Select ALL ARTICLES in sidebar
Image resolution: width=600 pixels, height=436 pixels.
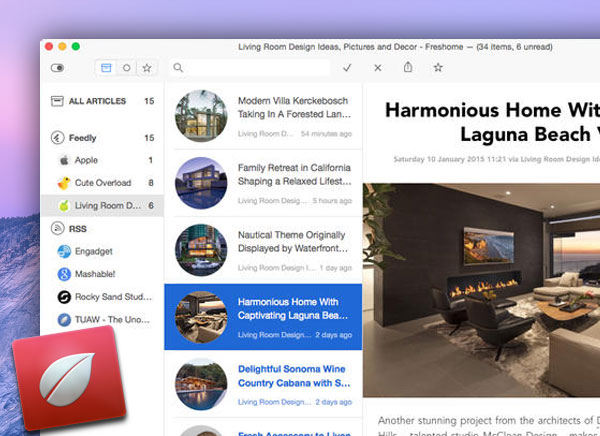tap(103, 101)
